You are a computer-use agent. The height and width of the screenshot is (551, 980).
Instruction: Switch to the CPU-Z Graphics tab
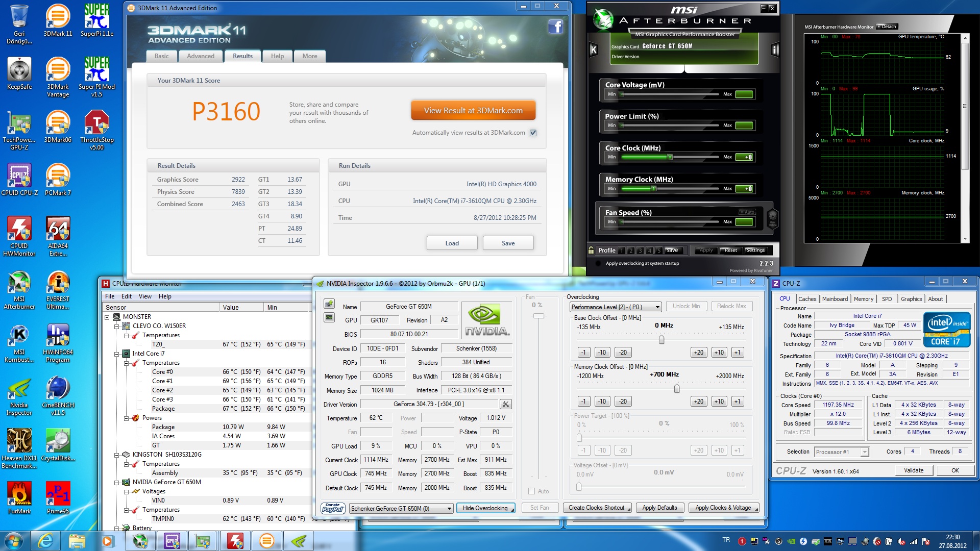tap(911, 299)
